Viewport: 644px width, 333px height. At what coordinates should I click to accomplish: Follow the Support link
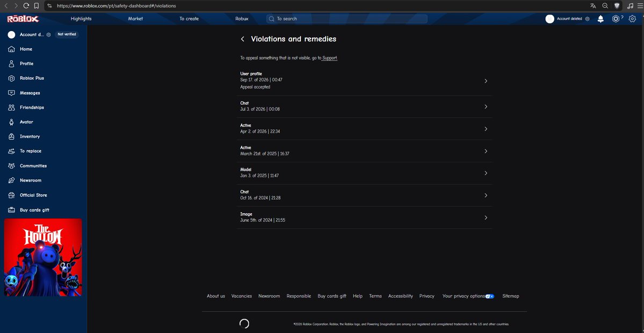[329, 59]
